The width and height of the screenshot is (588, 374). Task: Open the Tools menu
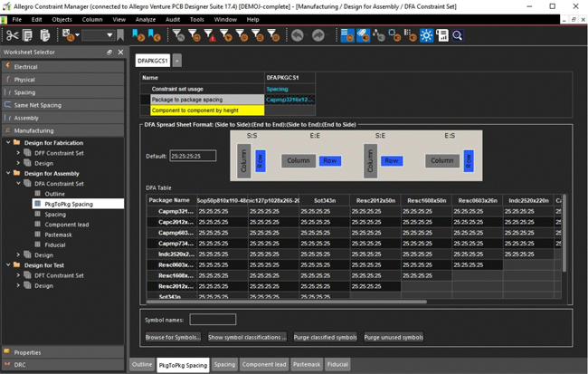coord(197,20)
